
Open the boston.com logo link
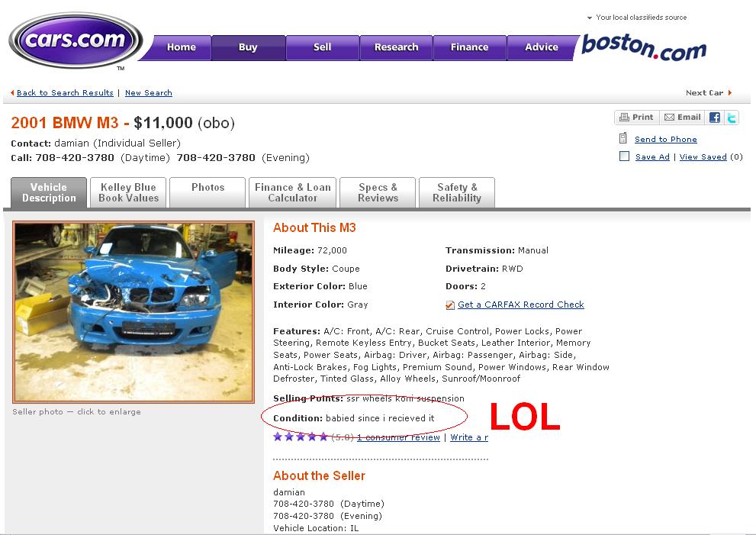pyautogui.click(x=644, y=47)
